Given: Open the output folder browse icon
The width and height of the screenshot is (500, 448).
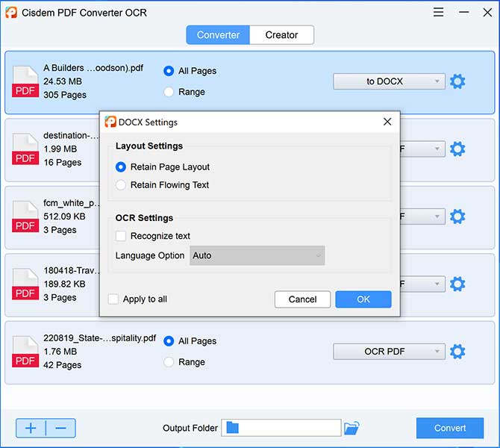Looking at the screenshot, I should coord(351,428).
